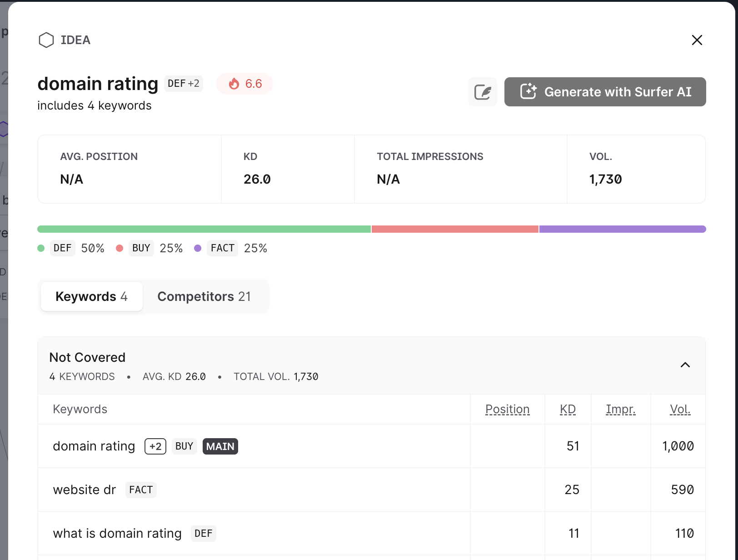Screen dimensions: 738x560
Task: Switch to the Competitors tab
Action: (x=204, y=296)
